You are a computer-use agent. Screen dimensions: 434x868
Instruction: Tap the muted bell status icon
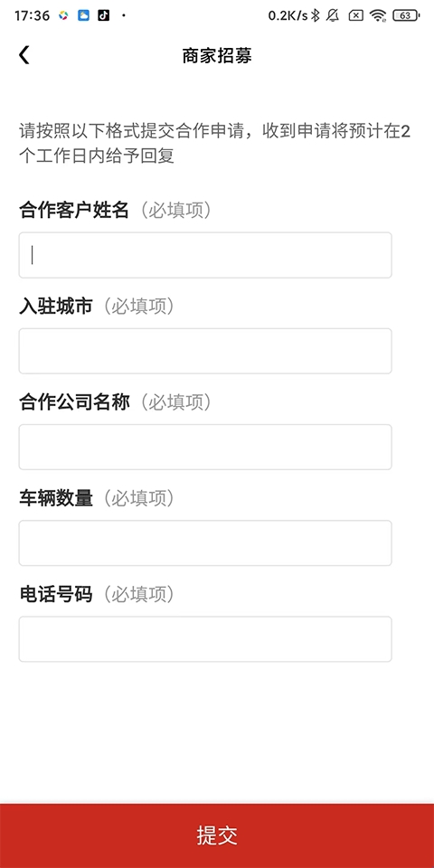click(333, 15)
